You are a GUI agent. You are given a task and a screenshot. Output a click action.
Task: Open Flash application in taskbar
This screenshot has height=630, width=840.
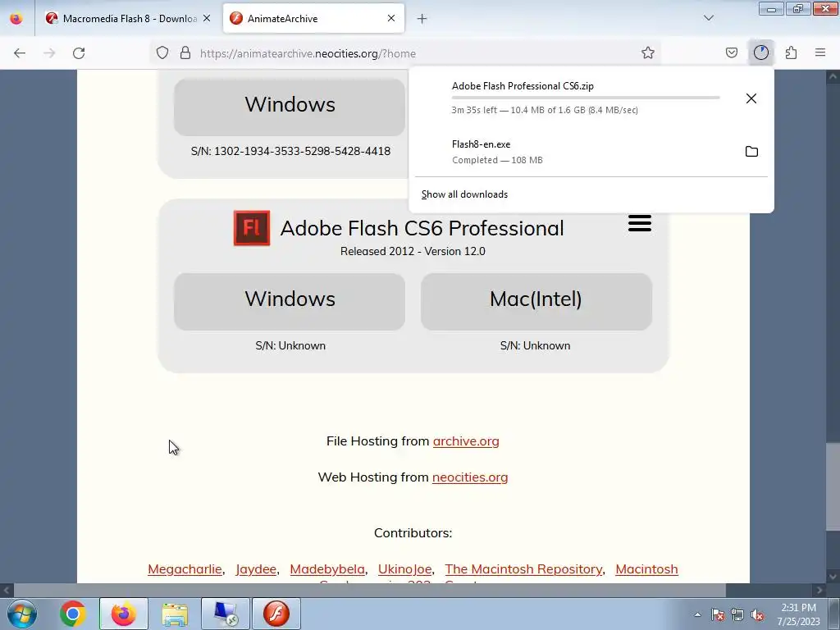pyautogui.click(x=276, y=614)
